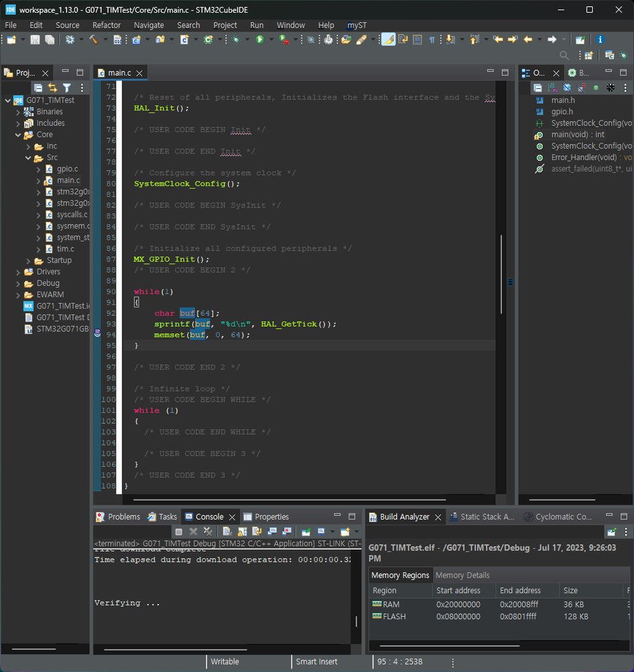Toggle Link with Editor in Project Explorer
The height and width of the screenshot is (672, 634).
click(52, 88)
